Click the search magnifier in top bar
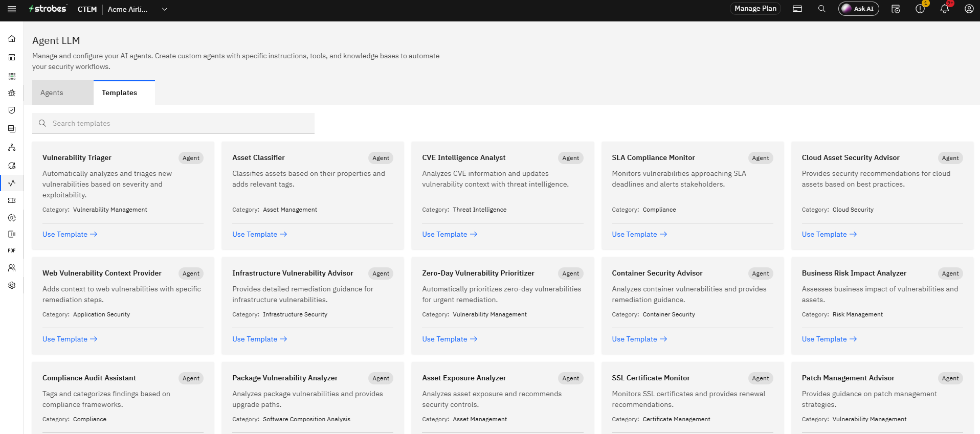Viewport: 980px width, 434px height. click(822, 9)
